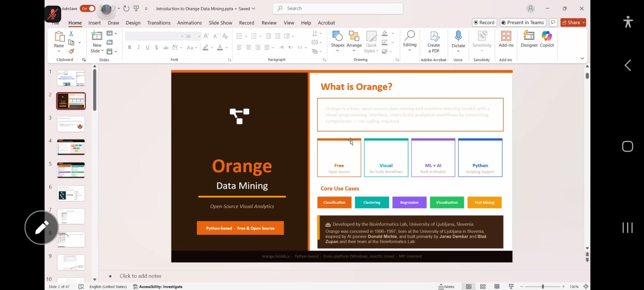
Task: Select slide 4 thumbnail in panel
Action: pos(71,147)
